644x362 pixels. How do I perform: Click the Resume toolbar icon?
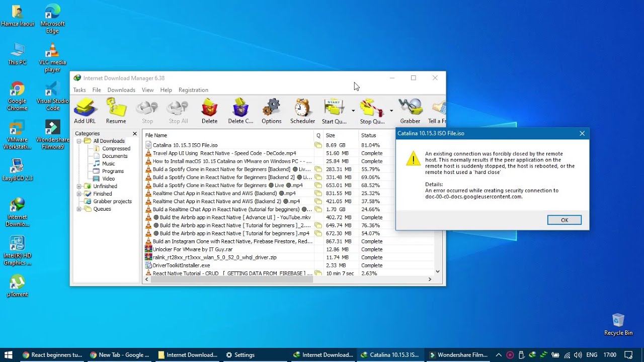pyautogui.click(x=116, y=111)
